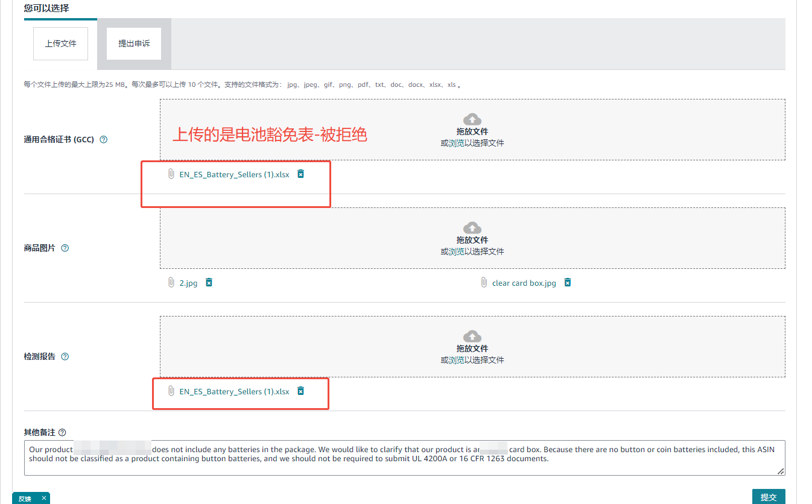Click help icon next to 通用合格证书 (GCC)

click(x=103, y=139)
